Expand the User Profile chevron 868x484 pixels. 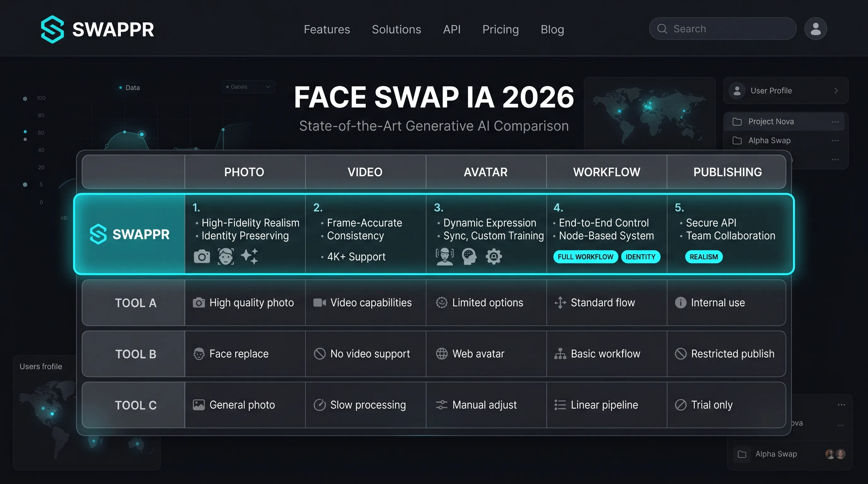tap(836, 90)
